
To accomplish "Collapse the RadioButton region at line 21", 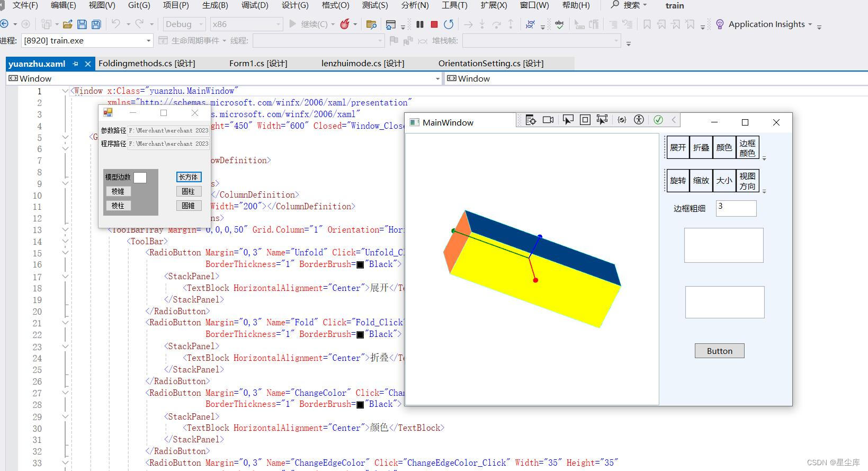I will [x=65, y=323].
